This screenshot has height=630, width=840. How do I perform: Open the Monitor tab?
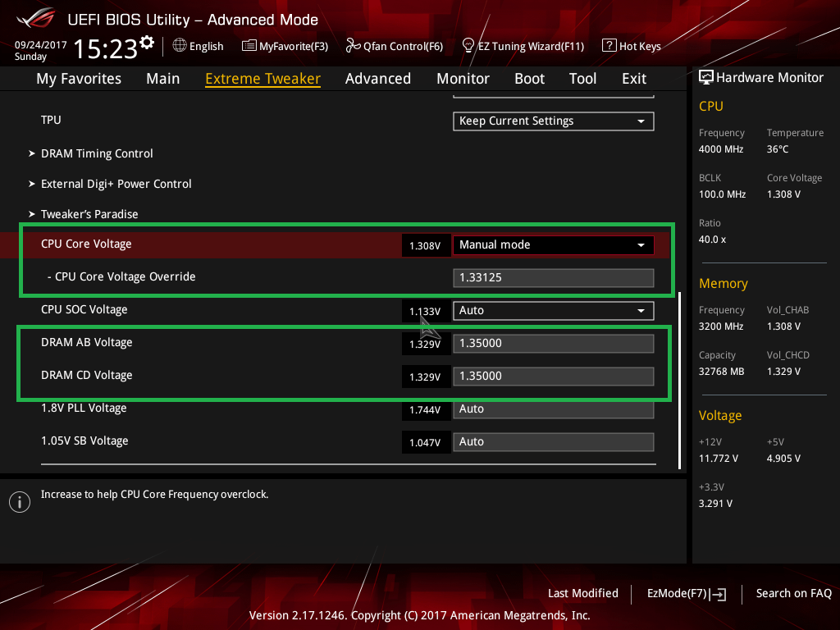pos(463,79)
